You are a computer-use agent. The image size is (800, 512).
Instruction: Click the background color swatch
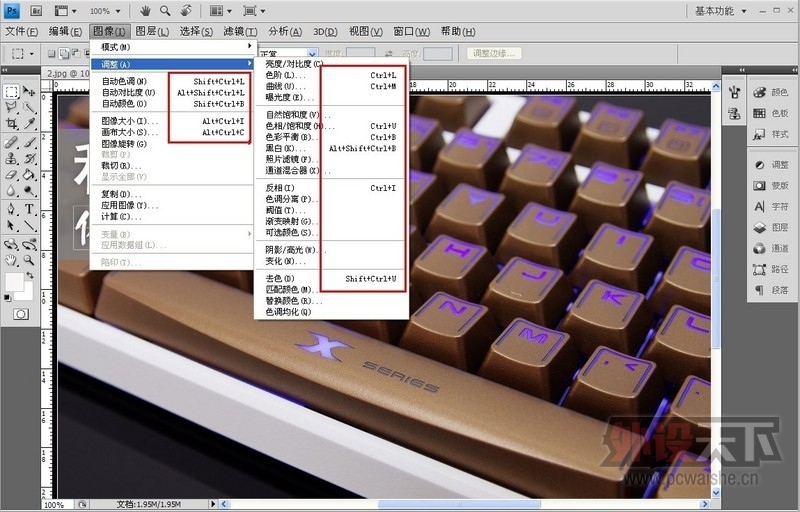[x=27, y=294]
